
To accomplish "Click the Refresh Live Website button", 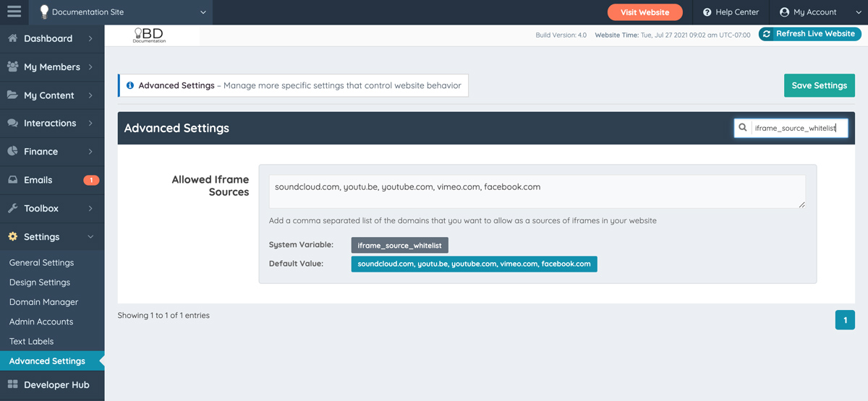I will 809,34.
